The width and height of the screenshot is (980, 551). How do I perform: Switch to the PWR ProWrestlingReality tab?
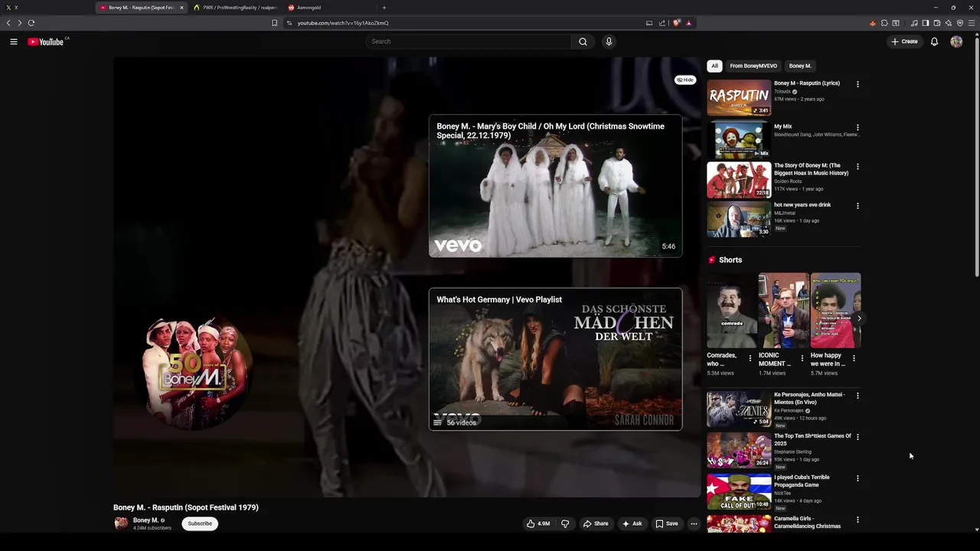[236, 8]
